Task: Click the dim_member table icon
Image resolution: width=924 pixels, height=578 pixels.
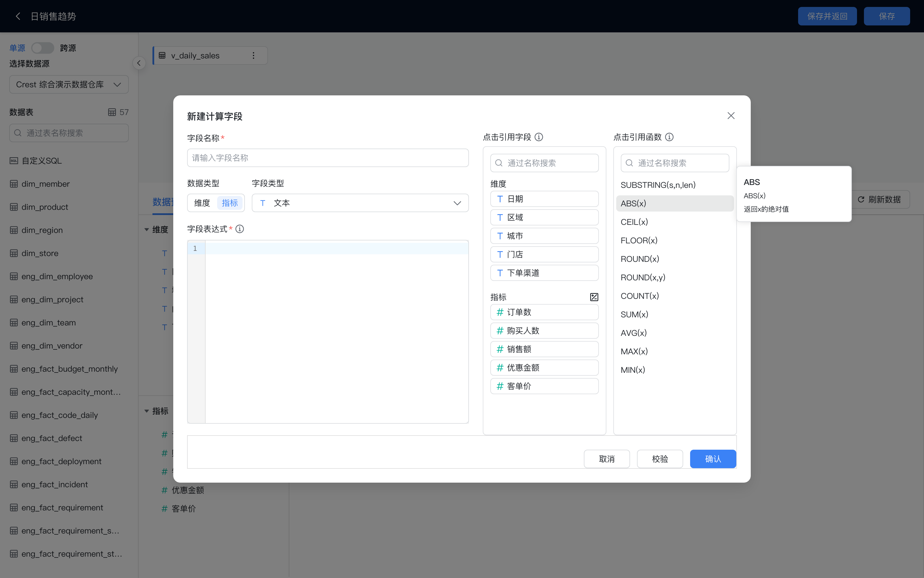Action: coord(14,184)
